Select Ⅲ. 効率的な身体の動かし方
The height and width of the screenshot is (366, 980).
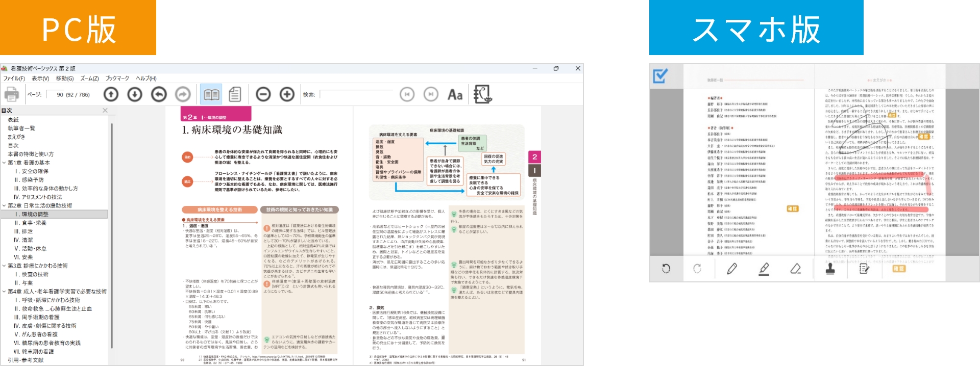pos(46,189)
